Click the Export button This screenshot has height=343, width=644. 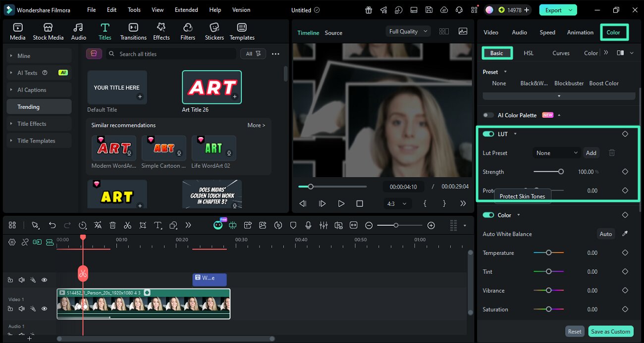(x=558, y=10)
